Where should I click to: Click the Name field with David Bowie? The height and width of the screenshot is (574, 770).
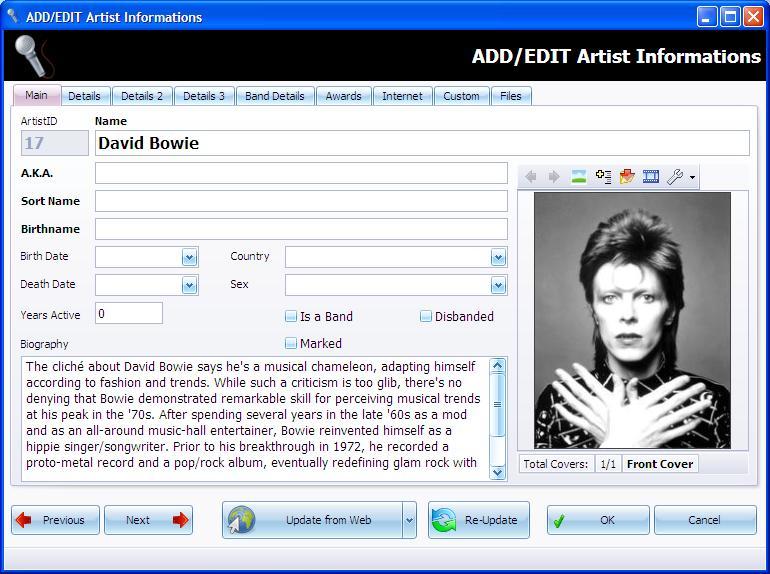[x=422, y=143]
